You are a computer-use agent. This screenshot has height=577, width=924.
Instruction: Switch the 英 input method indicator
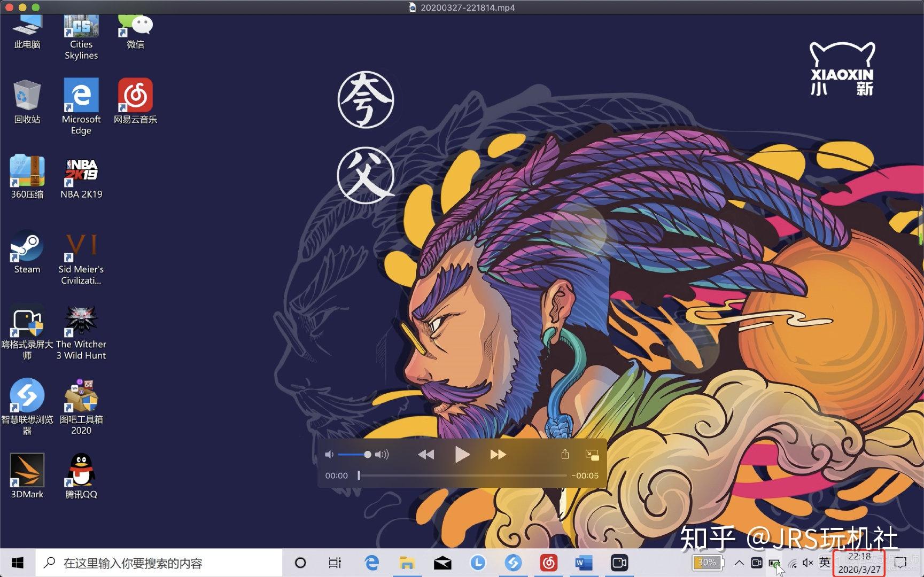[x=825, y=562]
